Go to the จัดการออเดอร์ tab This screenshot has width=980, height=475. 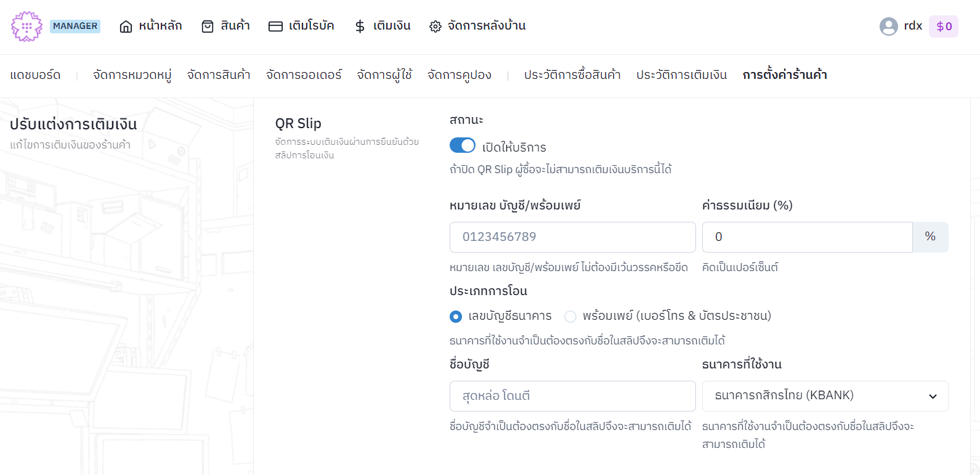304,75
